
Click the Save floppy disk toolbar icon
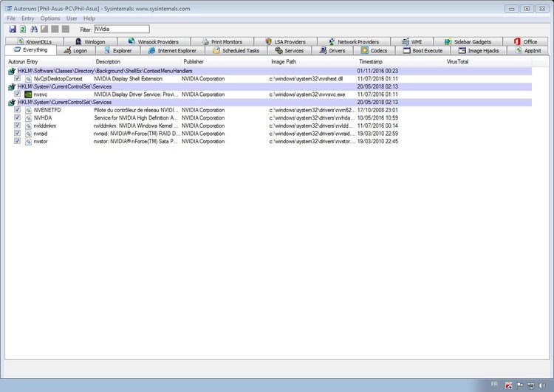13,29
